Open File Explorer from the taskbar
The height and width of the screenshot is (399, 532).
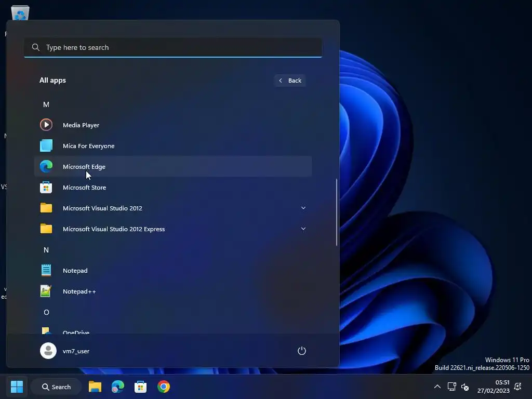pos(95,387)
